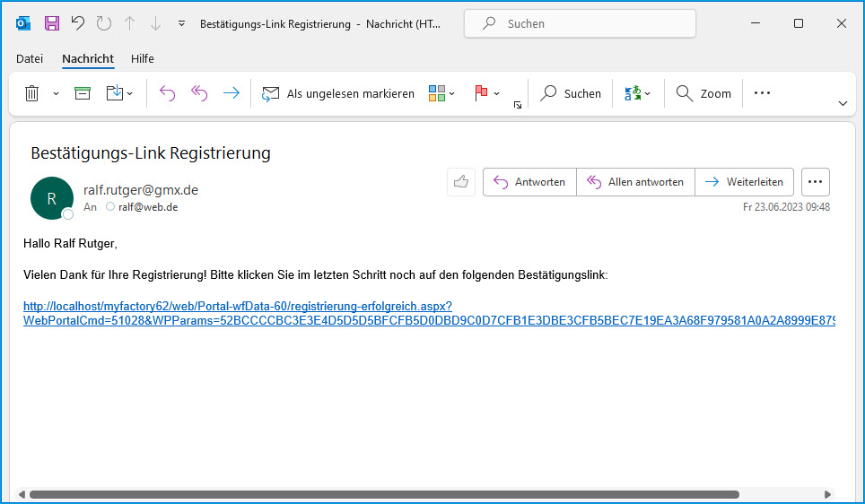Open the Datei menu
The width and height of the screenshot is (865, 504).
click(x=30, y=58)
